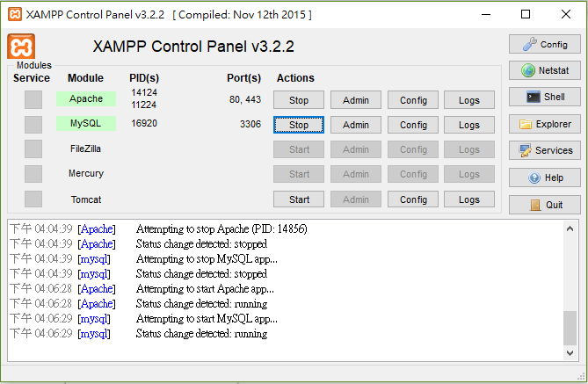
Task: Close the XAMPP Control Panel window
Action: (566, 15)
